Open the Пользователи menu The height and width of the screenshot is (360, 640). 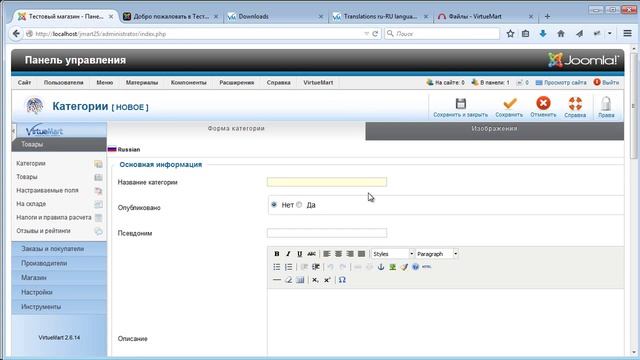tap(63, 82)
